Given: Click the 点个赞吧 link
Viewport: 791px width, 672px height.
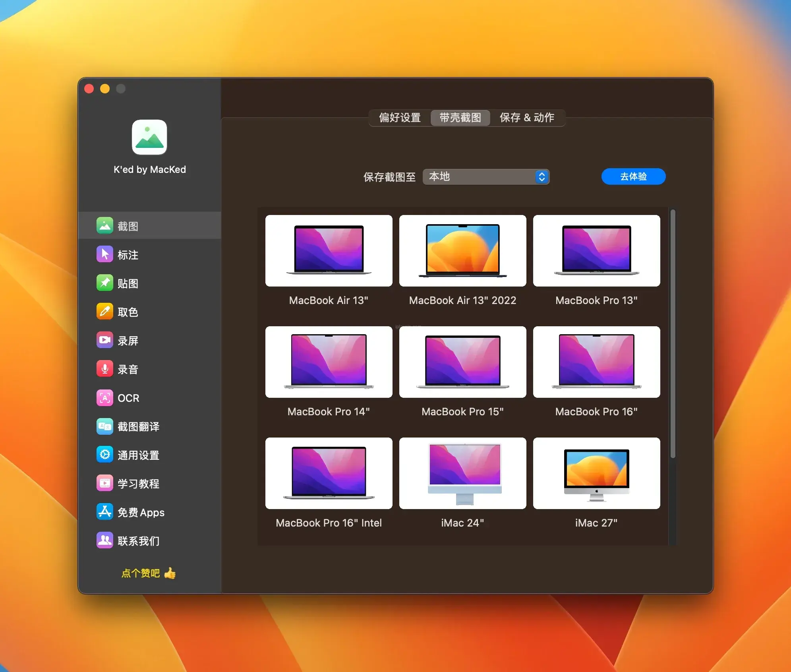Looking at the screenshot, I should [141, 573].
